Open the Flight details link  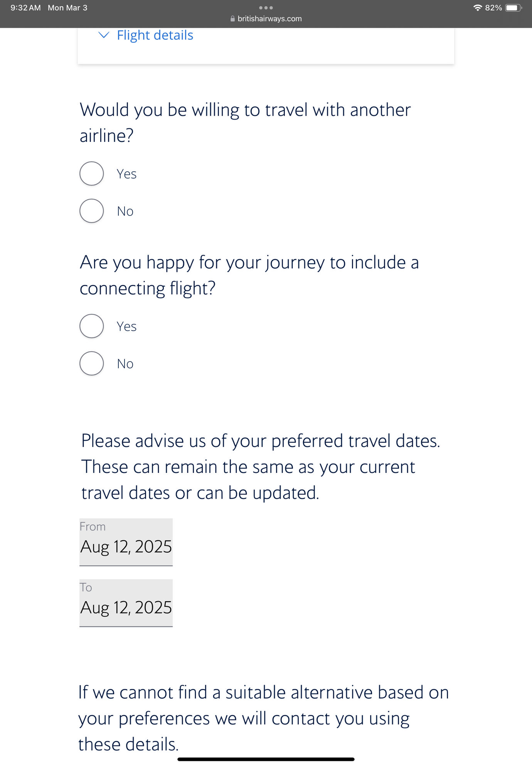155,35
